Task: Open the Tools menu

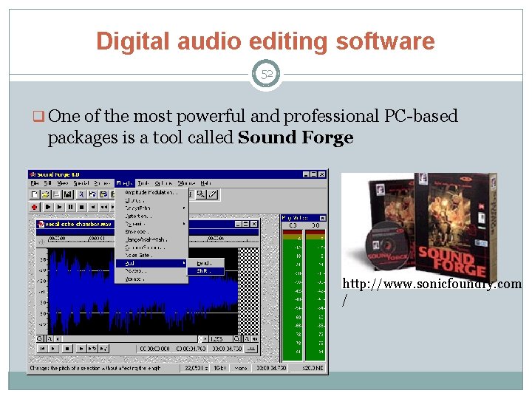Action: tap(143, 183)
